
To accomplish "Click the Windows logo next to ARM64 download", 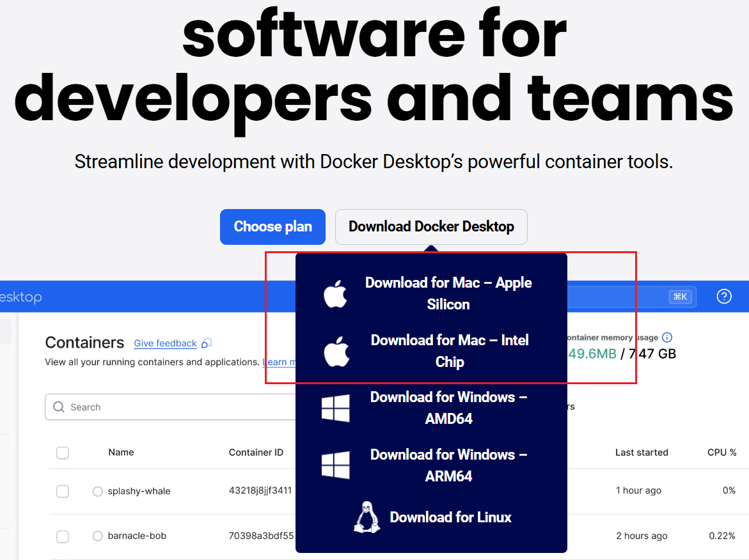I will coord(335,465).
